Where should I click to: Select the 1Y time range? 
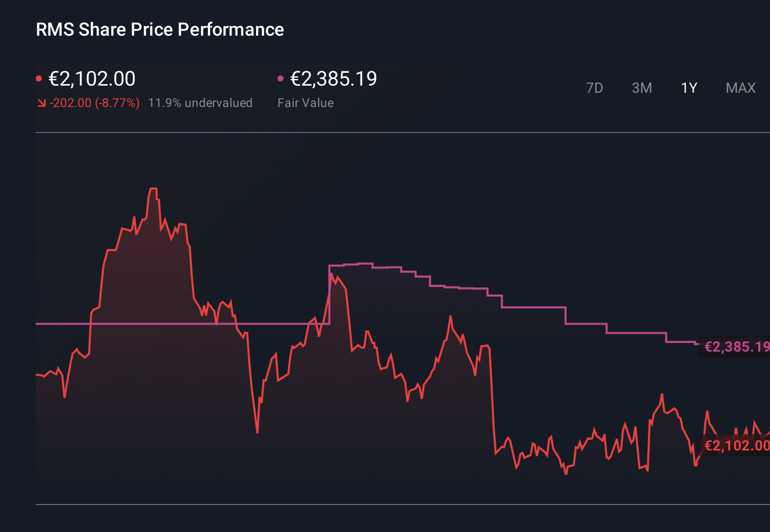coord(688,88)
